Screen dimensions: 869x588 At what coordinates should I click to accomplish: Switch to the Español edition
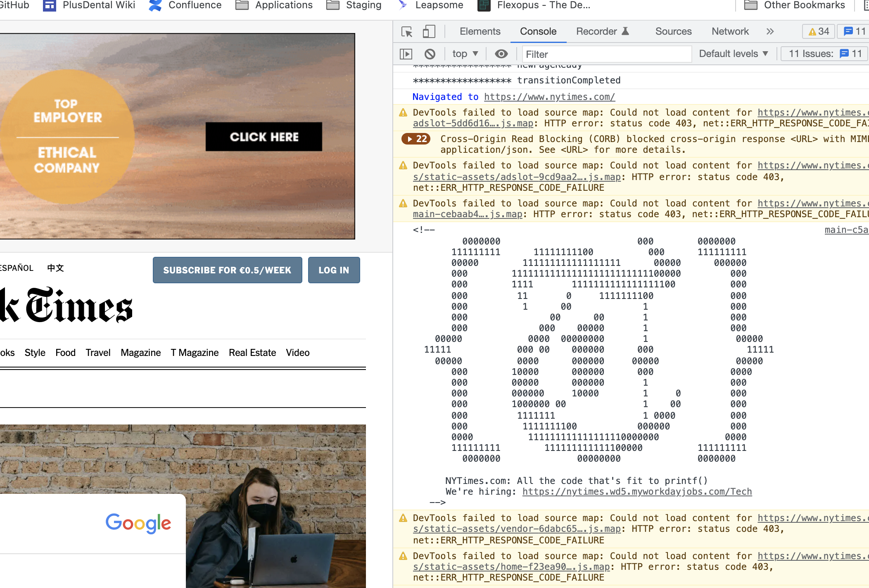(x=17, y=268)
